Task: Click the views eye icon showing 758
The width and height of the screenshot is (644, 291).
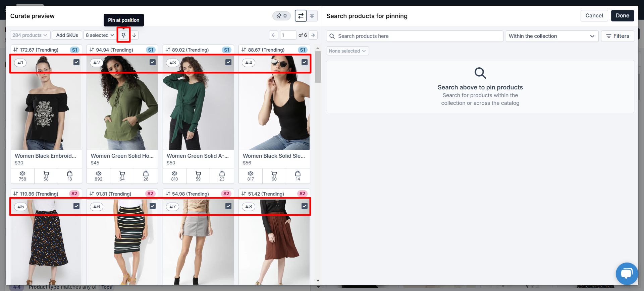Action: pyautogui.click(x=22, y=173)
